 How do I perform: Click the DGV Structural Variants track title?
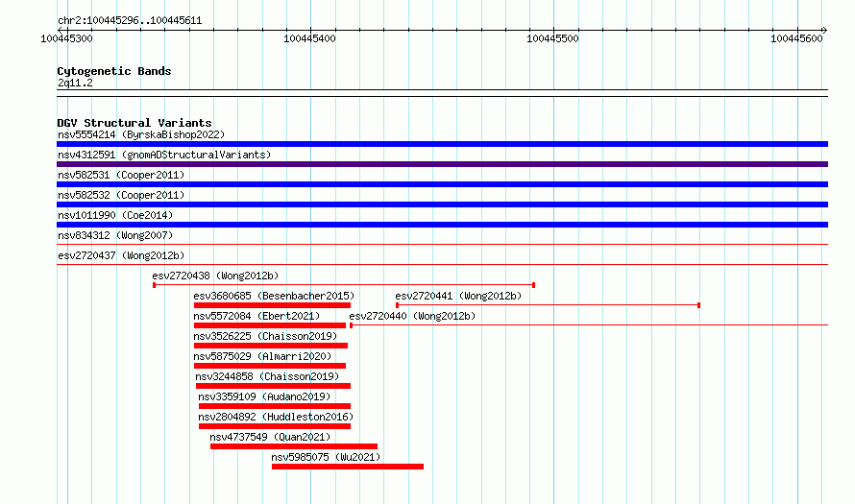tap(134, 123)
